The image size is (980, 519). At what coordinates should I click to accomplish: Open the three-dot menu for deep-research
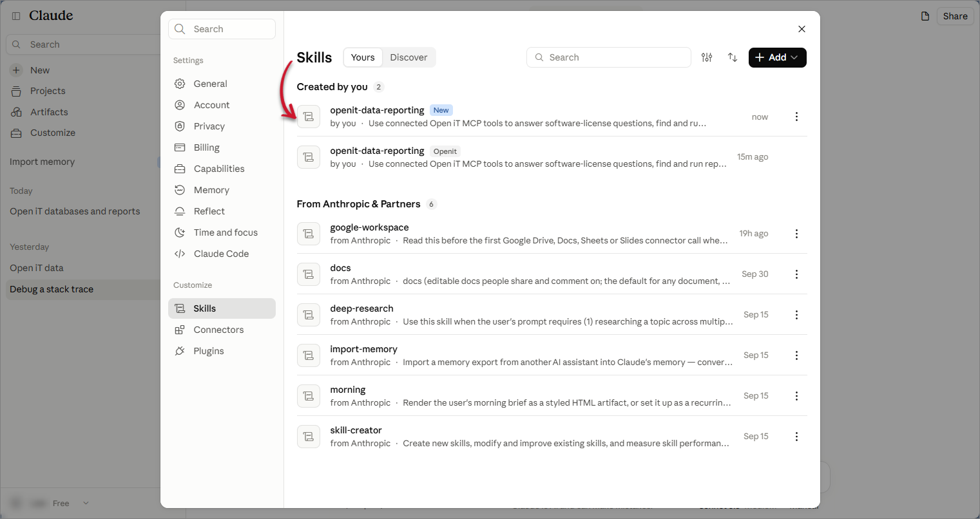[x=796, y=315]
